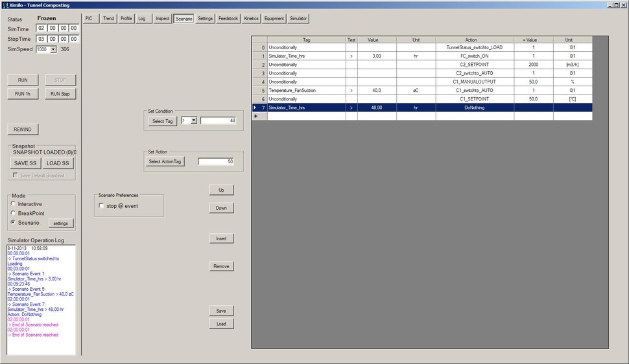
Task: Move scenario row Up
Action: click(221, 190)
